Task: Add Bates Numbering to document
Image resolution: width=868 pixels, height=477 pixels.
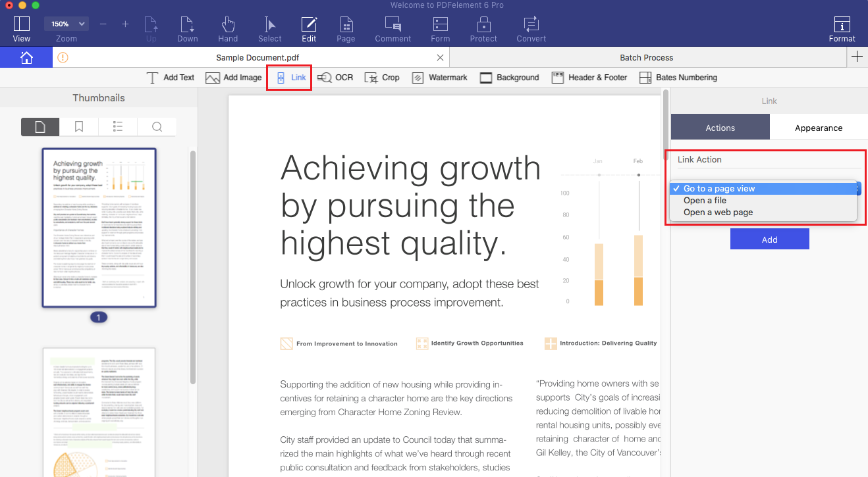Action: (678, 78)
